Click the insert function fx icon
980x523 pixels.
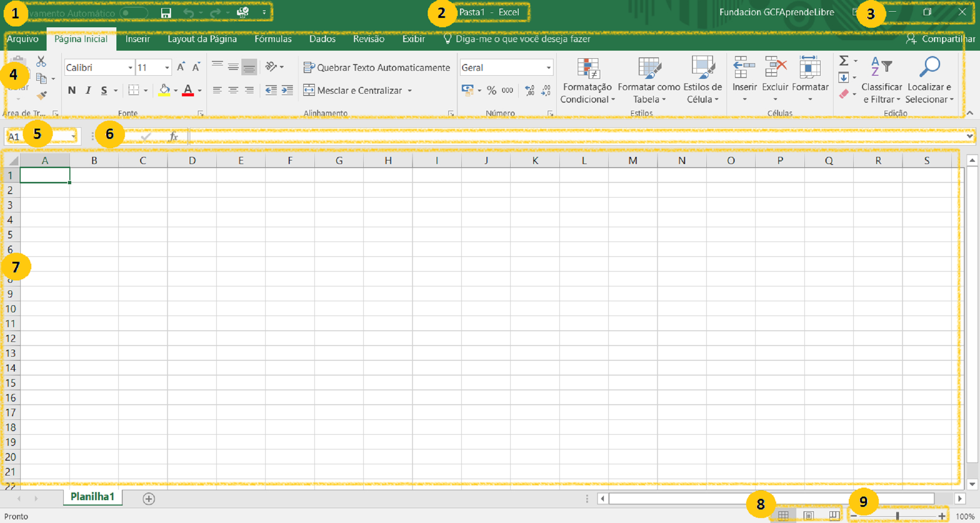coord(173,136)
